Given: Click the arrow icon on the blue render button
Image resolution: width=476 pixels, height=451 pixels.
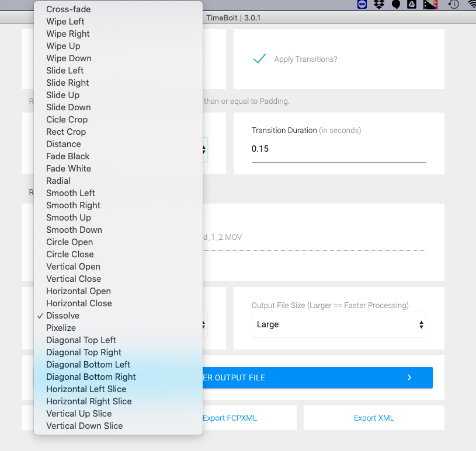Looking at the screenshot, I should click(409, 377).
